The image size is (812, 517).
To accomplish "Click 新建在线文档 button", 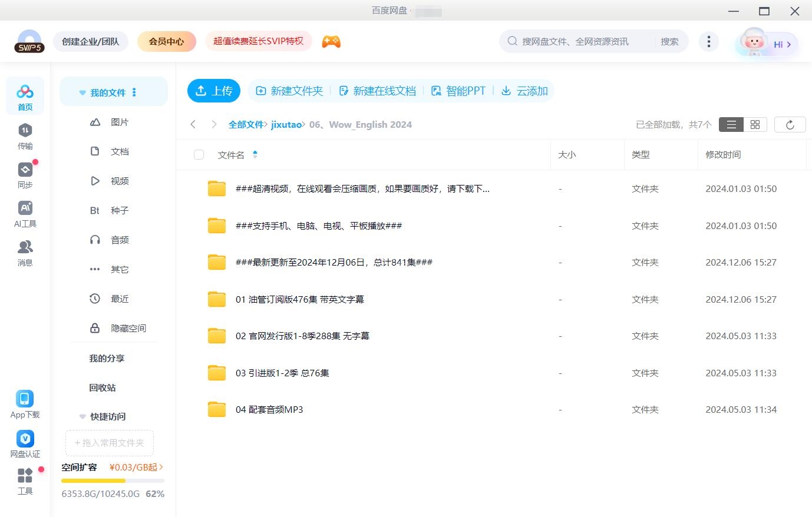I will (378, 91).
